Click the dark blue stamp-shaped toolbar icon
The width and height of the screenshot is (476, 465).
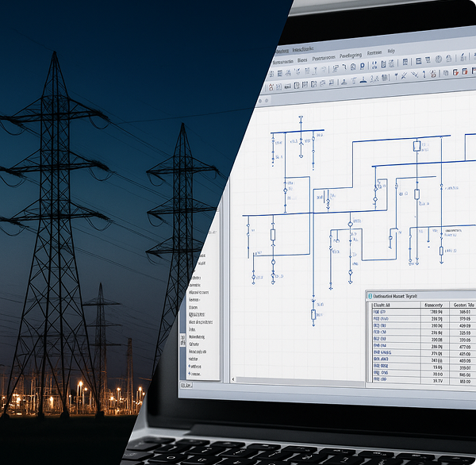[x=363, y=79]
